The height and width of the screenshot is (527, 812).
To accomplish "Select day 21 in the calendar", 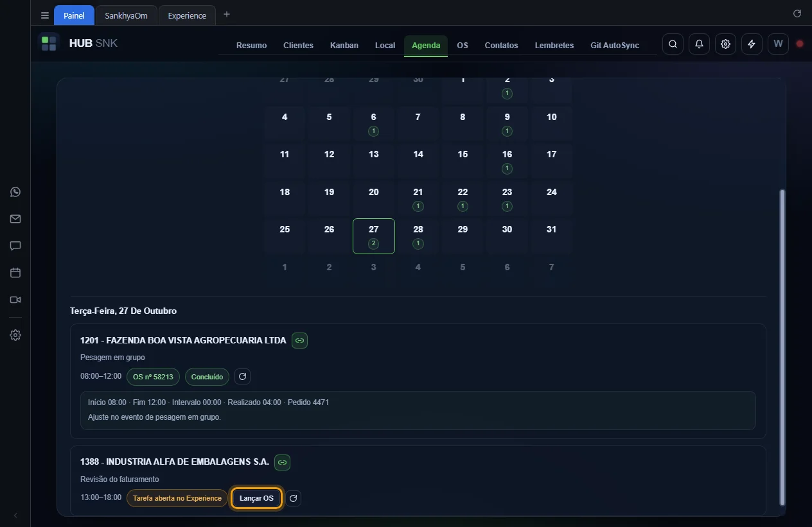I will click(418, 199).
